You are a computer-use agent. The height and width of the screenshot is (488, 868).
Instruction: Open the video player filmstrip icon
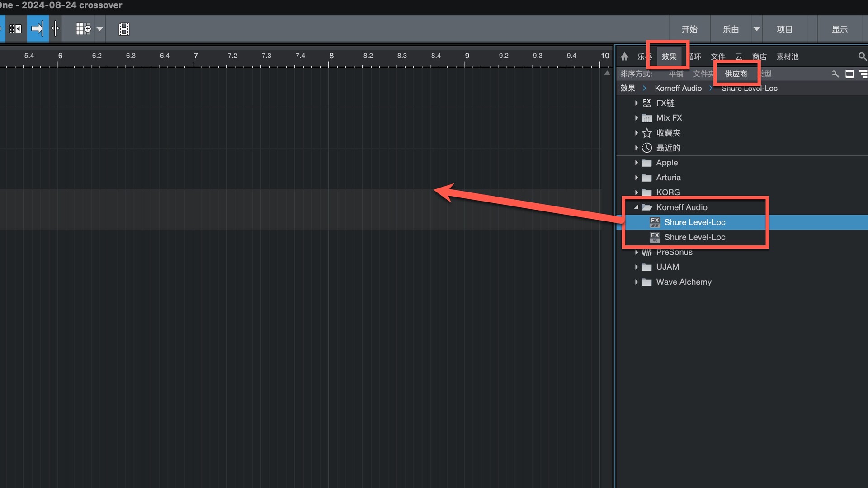coord(124,29)
